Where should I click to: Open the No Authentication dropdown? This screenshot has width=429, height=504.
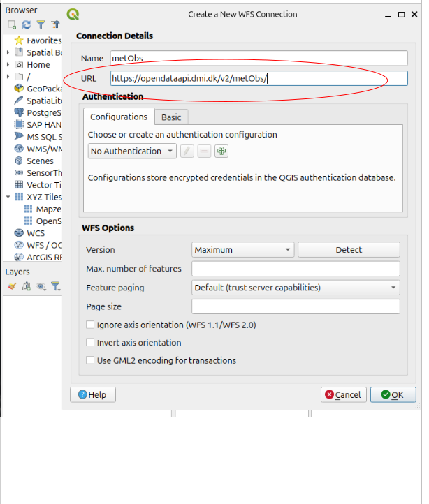tap(132, 151)
